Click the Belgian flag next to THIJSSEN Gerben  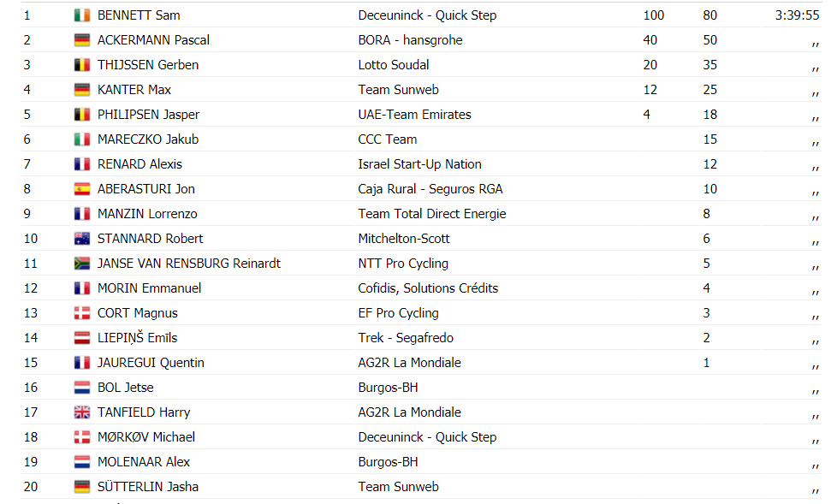(x=81, y=65)
